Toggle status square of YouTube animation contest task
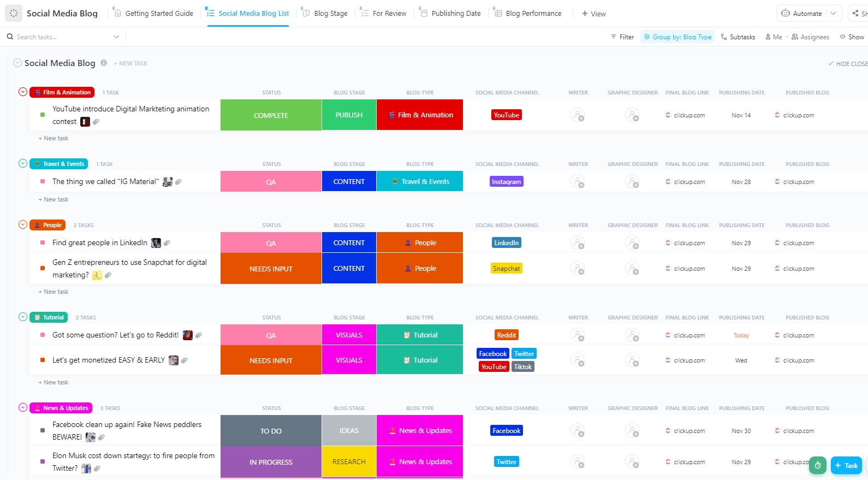The width and height of the screenshot is (868, 480). (43, 115)
